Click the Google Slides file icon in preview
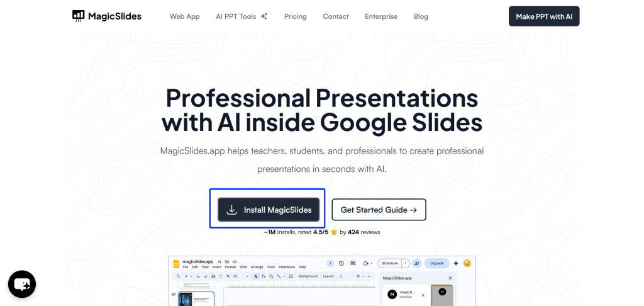 pos(176,263)
